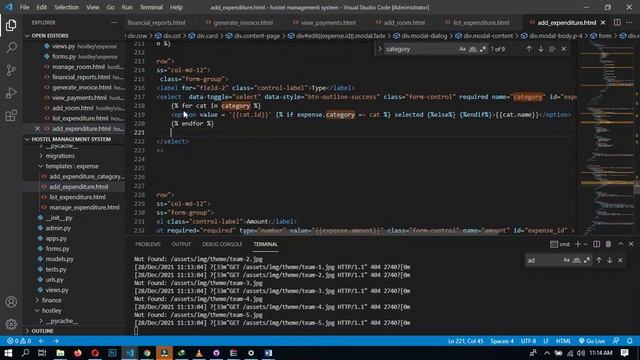Close the terminal find box

pos(620,260)
